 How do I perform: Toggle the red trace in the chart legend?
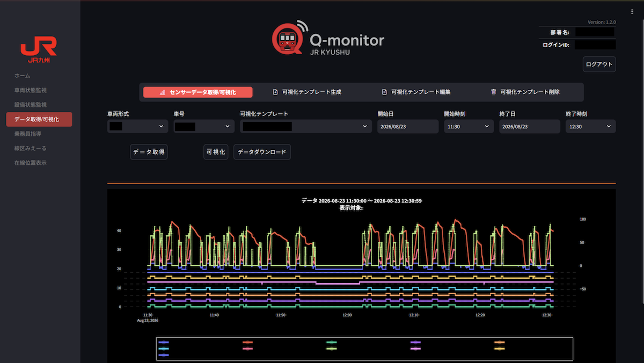247,342
